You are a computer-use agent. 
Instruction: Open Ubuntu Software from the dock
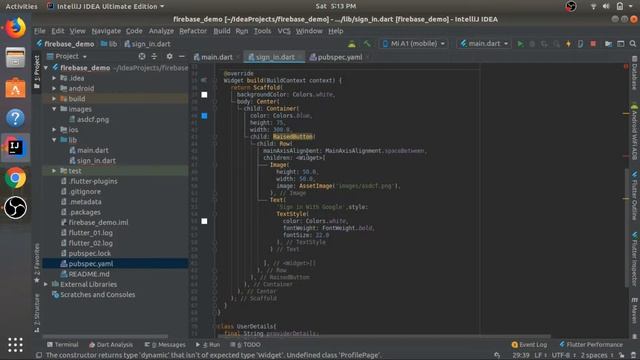tap(16, 88)
